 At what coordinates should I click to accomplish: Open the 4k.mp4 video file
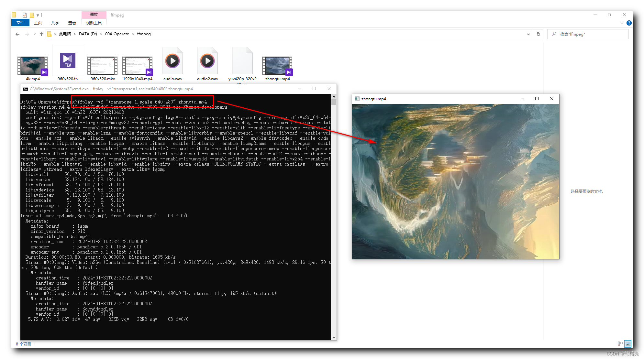point(33,66)
